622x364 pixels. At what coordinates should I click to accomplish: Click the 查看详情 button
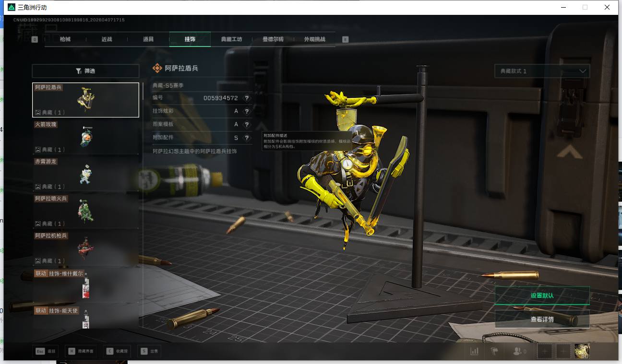542,319
